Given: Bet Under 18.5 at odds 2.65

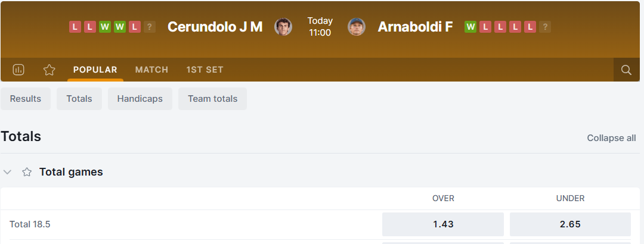Looking at the screenshot, I should click(x=570, y=224).
